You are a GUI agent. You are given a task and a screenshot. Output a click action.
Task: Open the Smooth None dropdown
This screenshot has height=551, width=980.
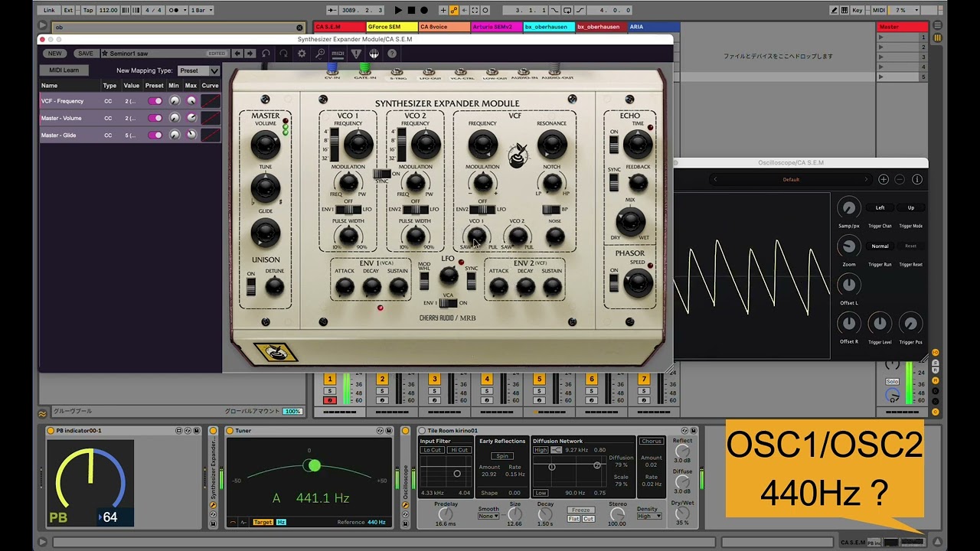pyautogui.click(x=487, y=516)
